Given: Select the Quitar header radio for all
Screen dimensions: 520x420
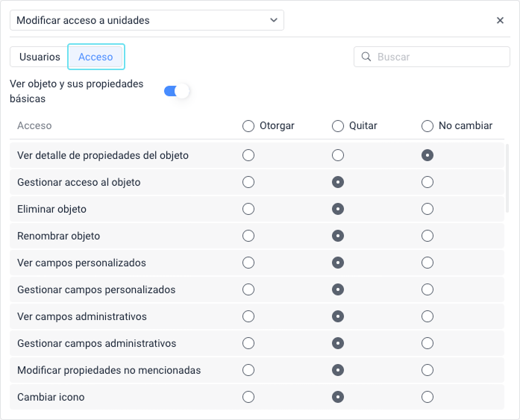Looking at the screenshot, I should [x=338, y=126].
